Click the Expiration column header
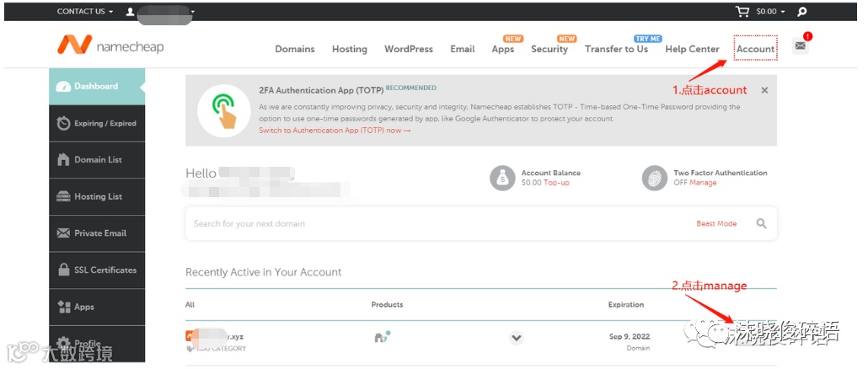The width and height of the screenshot is (868, 369). click(626, 305)
